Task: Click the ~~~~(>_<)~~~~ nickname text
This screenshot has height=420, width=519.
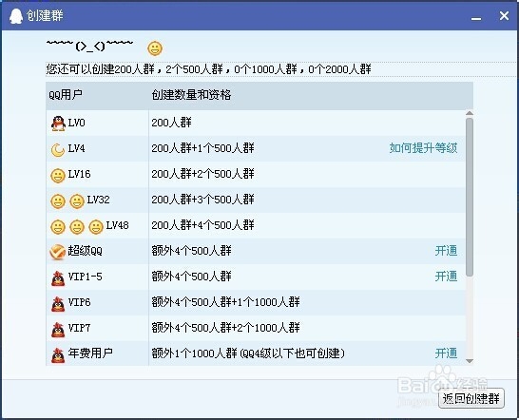Action: tap(89, 46)
